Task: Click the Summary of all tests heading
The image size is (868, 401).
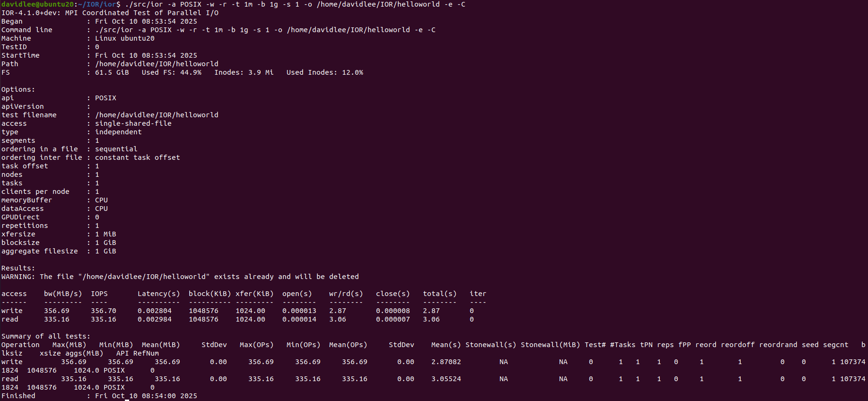Action: (45, 336)
